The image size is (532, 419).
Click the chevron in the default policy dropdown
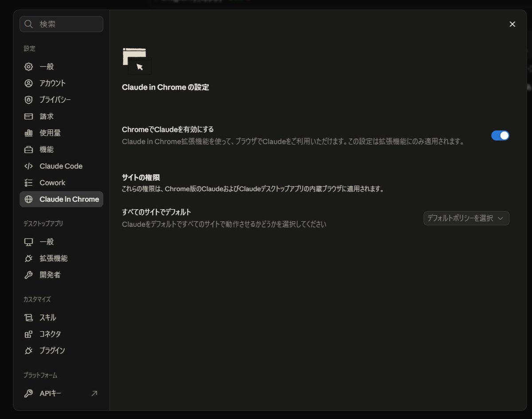pyautogui.click(x=501, y=218)
